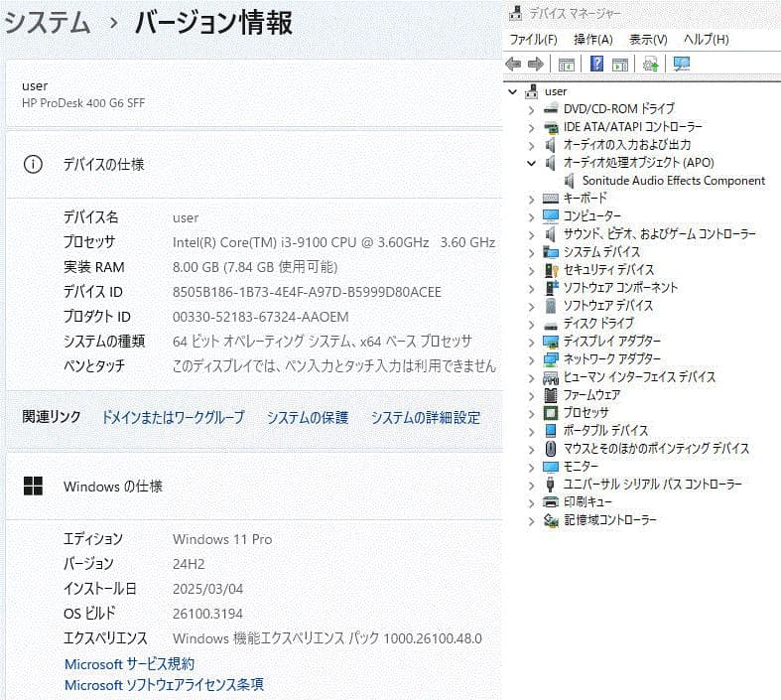Click the Windows logo beside Windows の仕様
The height and width of the screenshot is (700, 781).
click(33, 486)
